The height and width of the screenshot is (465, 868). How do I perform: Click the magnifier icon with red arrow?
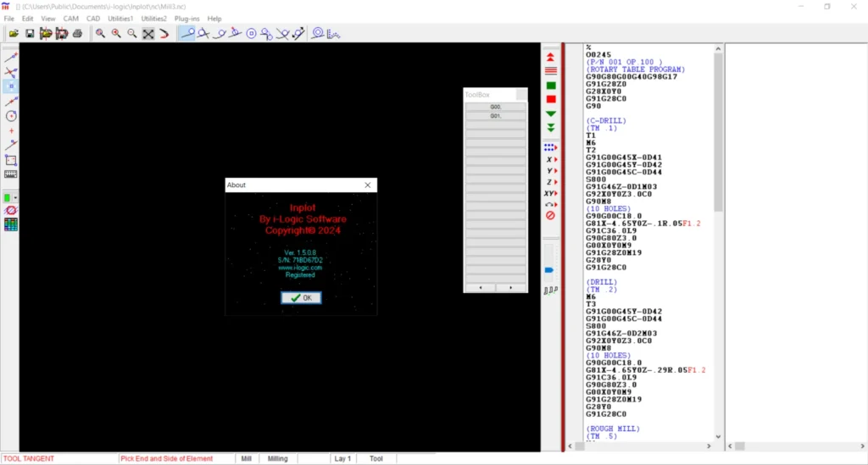coord(116,34)
